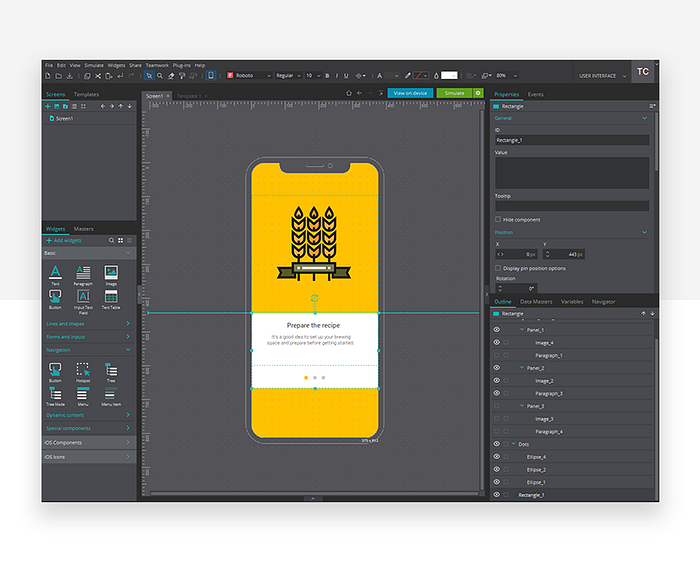Click the new file toolbar icon

click(x=48, y=76)
